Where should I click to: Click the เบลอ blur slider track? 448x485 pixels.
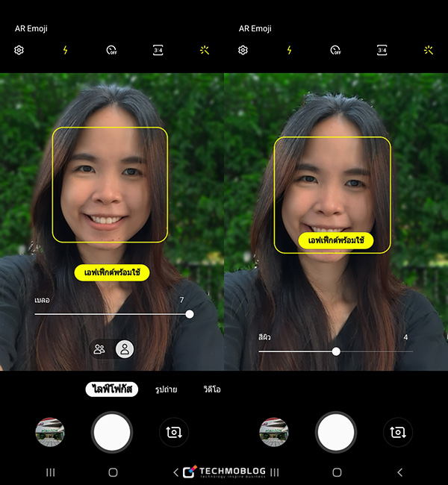112,314
